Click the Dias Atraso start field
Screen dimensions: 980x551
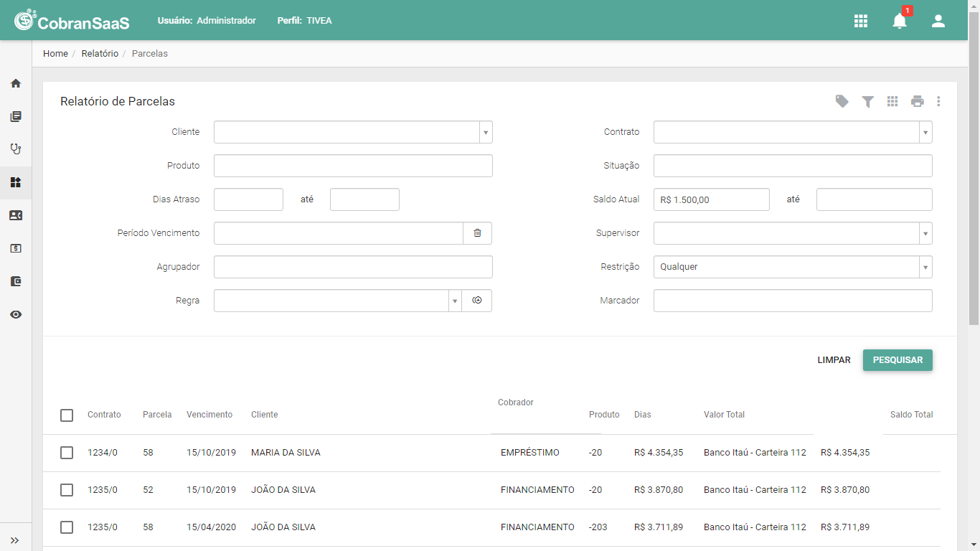248,199
